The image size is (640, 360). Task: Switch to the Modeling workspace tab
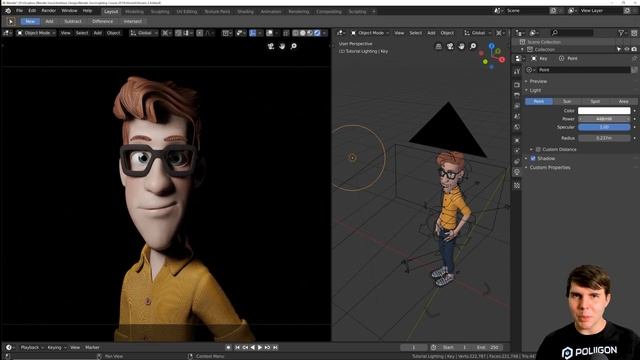134,11
